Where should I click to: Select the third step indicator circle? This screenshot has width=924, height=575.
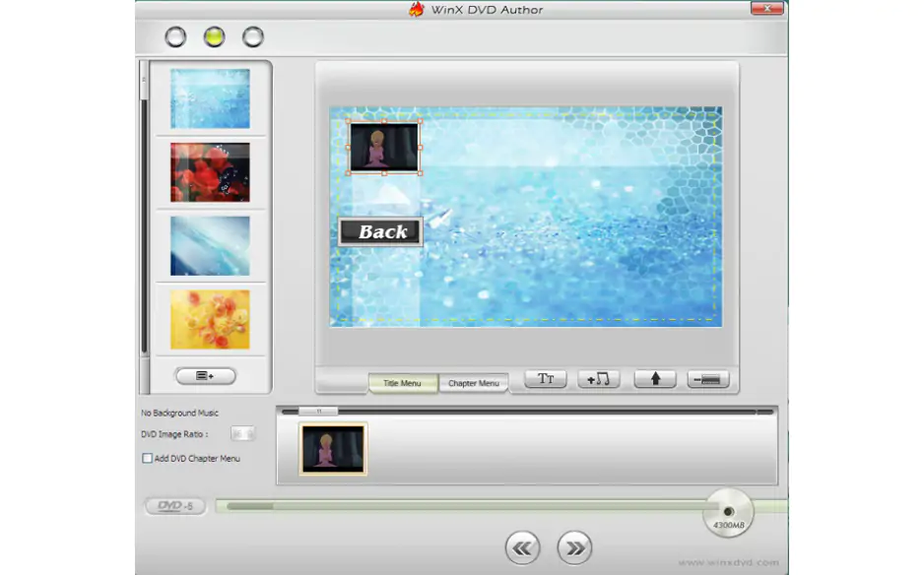(253, 37)
